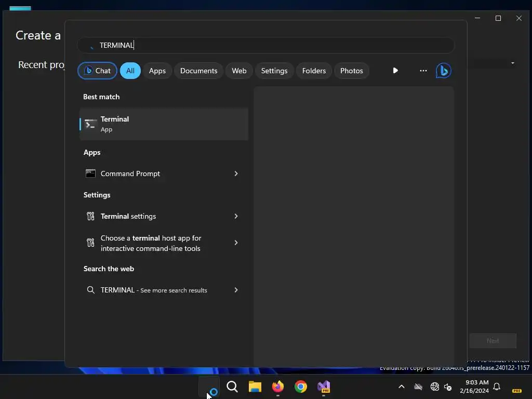Filter results by Settings
Viewport: 532px width, 399px height.
click(274, 71)
